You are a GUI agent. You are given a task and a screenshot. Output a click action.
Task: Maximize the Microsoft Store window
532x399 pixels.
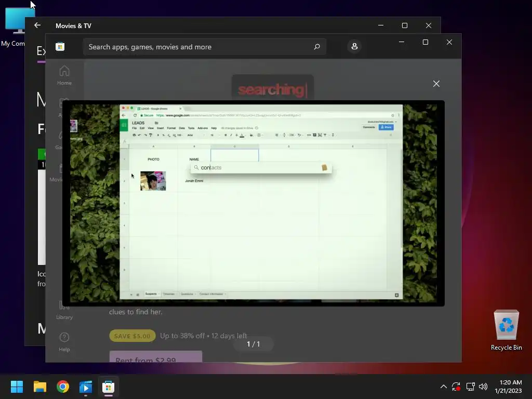(425, 42)
